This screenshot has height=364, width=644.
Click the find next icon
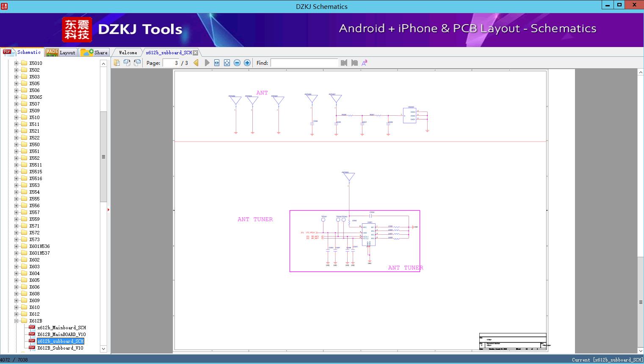(x=354, y=63)
